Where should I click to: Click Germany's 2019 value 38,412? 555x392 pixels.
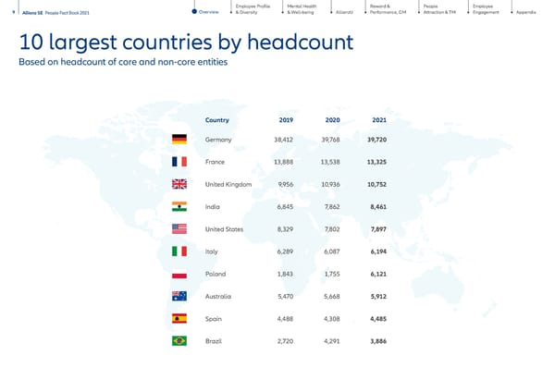coord(284,140)
